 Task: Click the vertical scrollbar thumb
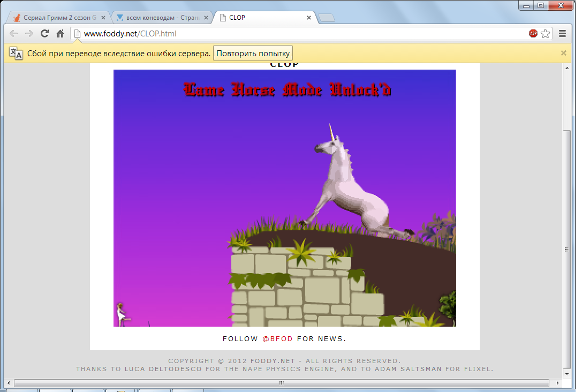pyautogui.click(x=567, y=248)
